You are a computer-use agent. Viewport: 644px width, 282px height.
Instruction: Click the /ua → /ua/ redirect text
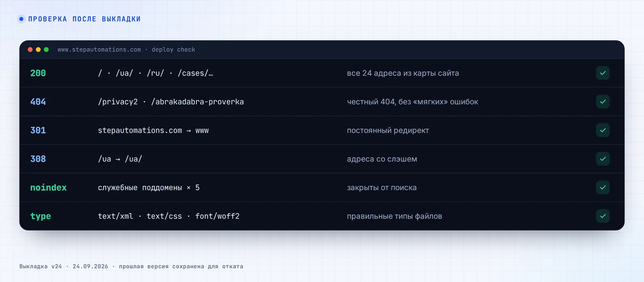click(120, 159)
